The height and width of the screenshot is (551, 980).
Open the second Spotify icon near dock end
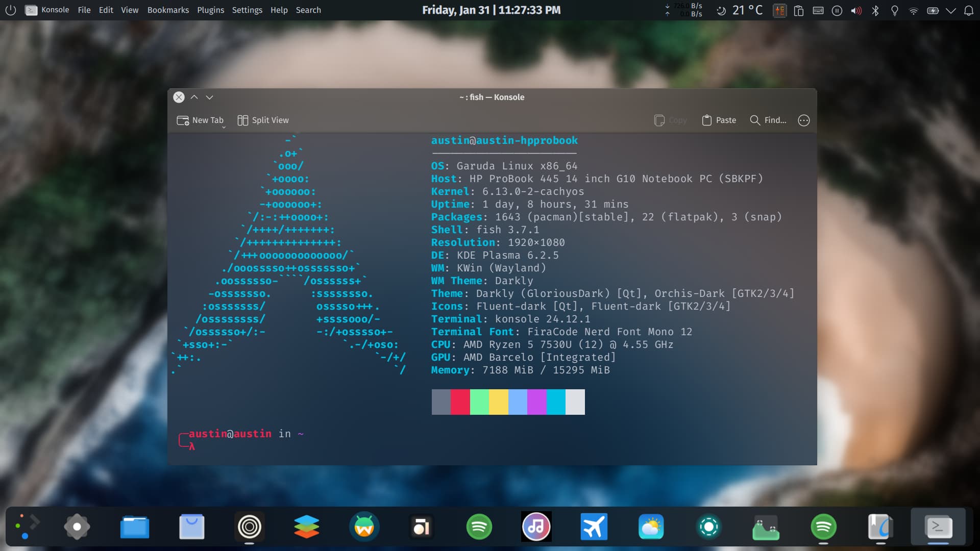coord(823,527)
